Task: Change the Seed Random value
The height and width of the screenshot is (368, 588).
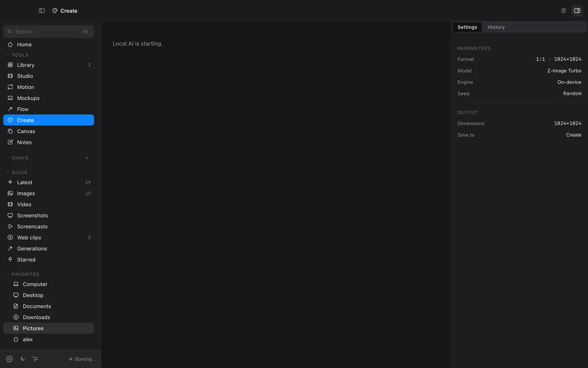Action: click(572, 93)
